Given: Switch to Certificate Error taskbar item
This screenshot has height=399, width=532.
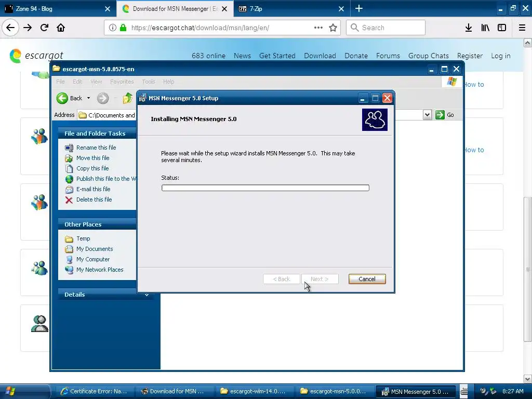Looking at the screenshot, I should [x=94, y=391].
